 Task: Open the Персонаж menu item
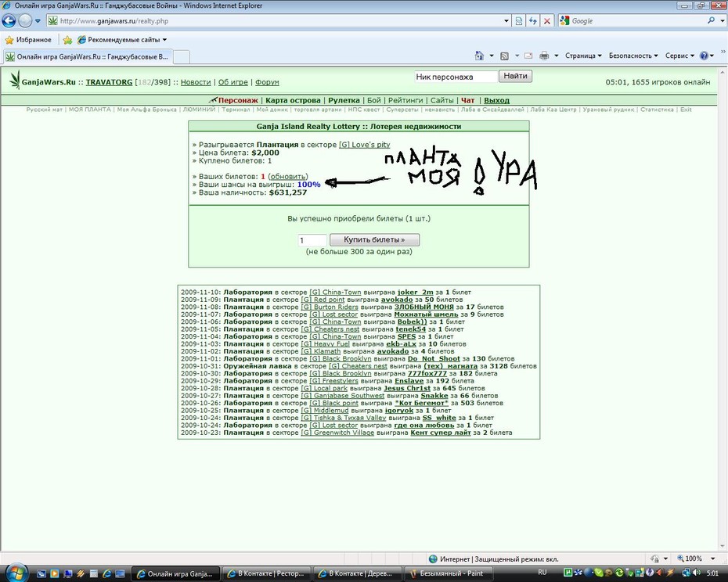(x=238, y=100)
